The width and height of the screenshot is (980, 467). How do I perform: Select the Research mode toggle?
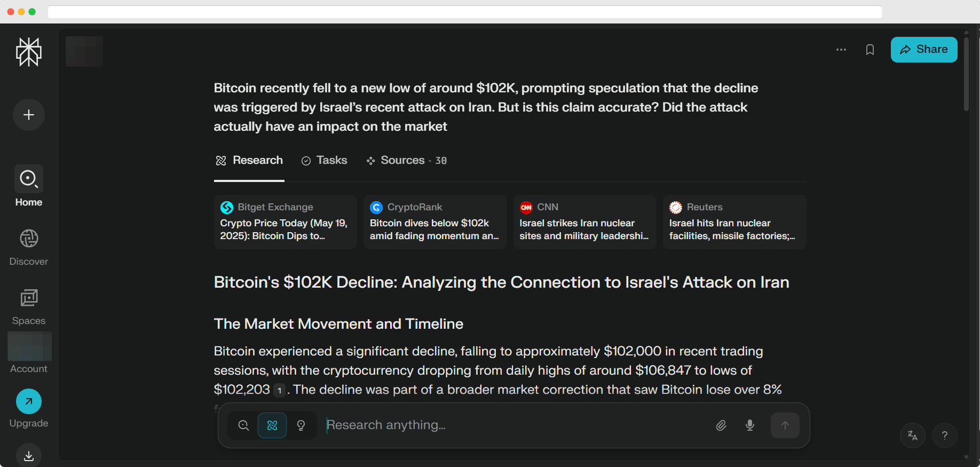(x=272, y=425)
